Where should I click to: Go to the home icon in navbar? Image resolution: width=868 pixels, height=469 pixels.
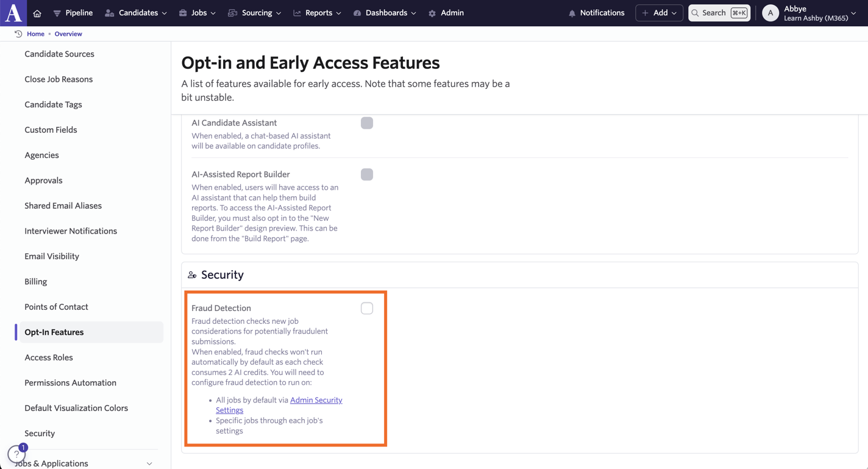pos(37,13)
